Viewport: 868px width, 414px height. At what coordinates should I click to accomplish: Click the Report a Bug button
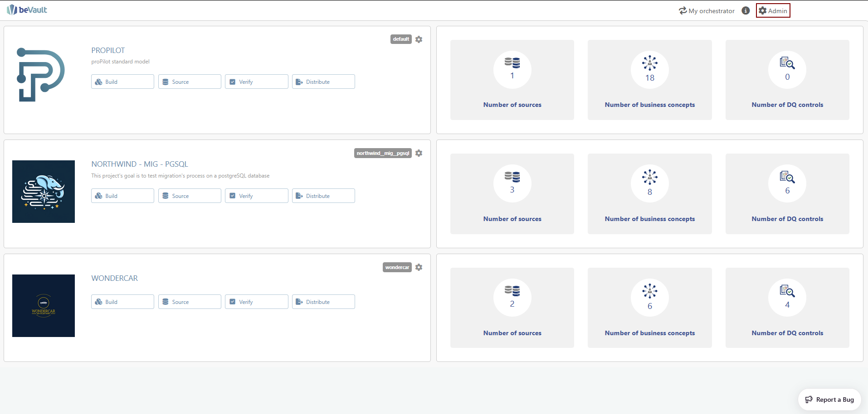click(829, 400)
